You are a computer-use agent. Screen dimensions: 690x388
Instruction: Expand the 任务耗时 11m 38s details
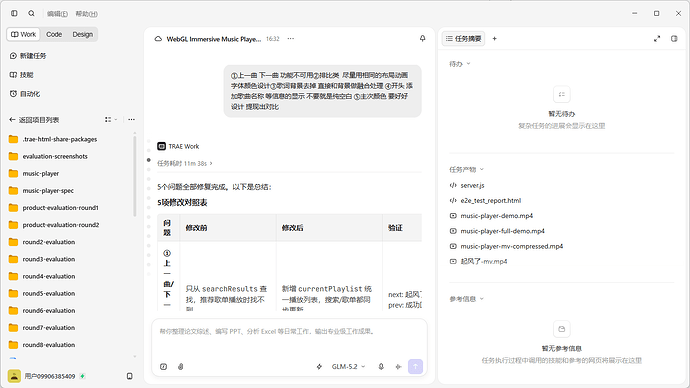[185, 163]
